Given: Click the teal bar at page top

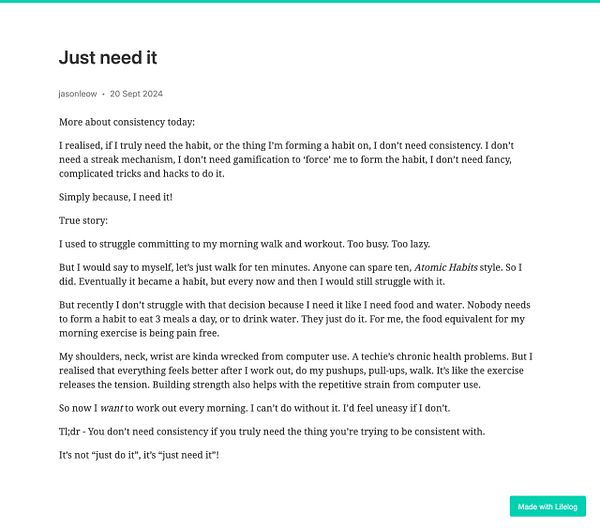Looking at the screenshot, I should pos(300,1).
